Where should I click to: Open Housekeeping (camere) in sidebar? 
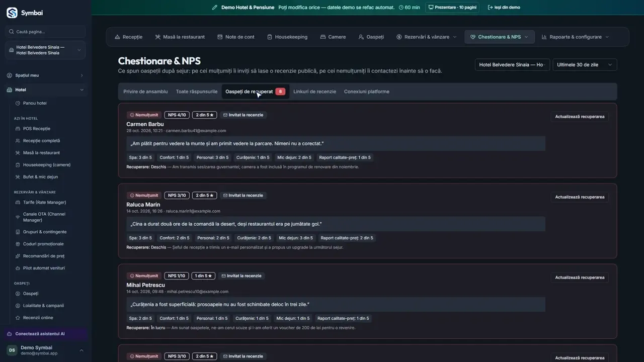tap(45, 165)
